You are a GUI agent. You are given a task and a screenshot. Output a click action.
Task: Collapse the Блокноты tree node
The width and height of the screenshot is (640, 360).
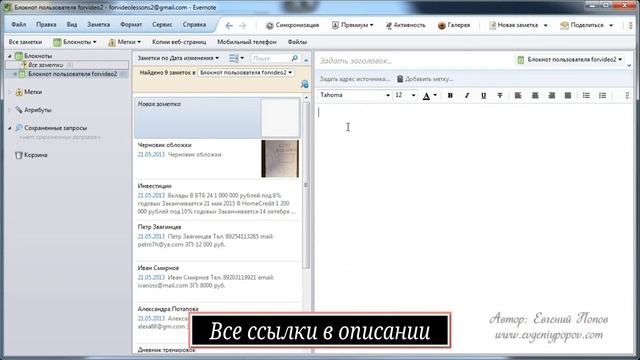[x=10, y=56]
